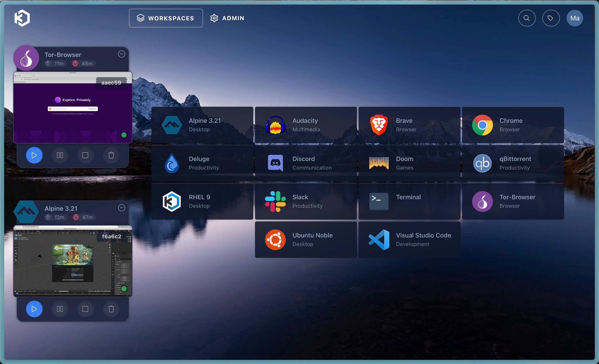
Task: Select the "Audacity" tile title text
Action: (x=305, y=121)
